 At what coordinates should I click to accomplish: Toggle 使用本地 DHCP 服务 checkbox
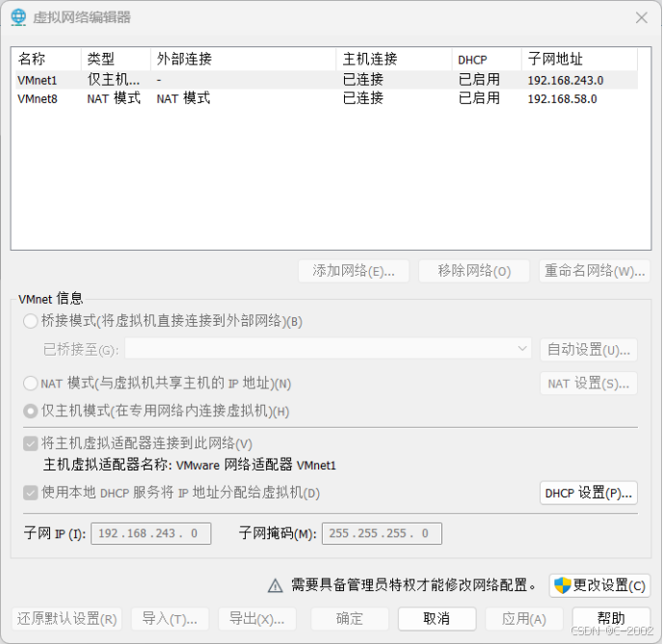click(x=31, y=493)
